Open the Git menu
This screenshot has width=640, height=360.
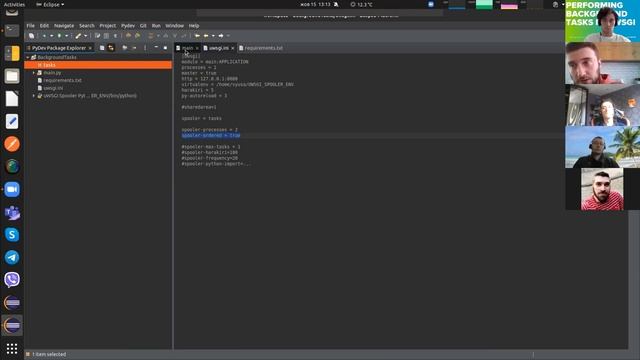[x=143, y=26]
